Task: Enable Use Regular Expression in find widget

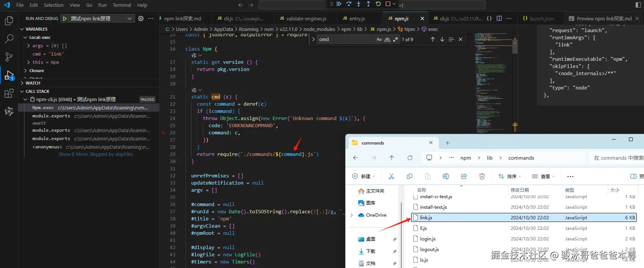Action: (x=395, y=39)
